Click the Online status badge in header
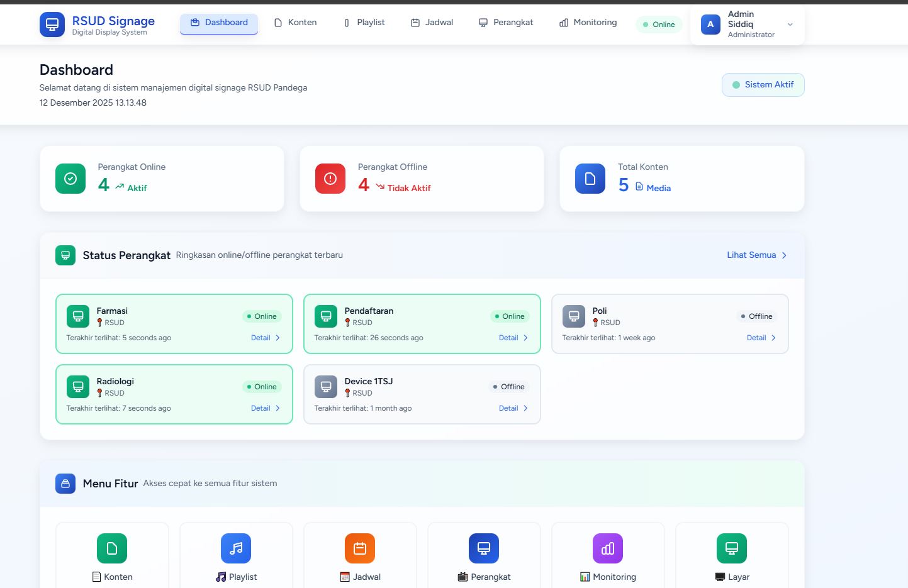The height and width of the screenshot is (588, 908). 659,25
